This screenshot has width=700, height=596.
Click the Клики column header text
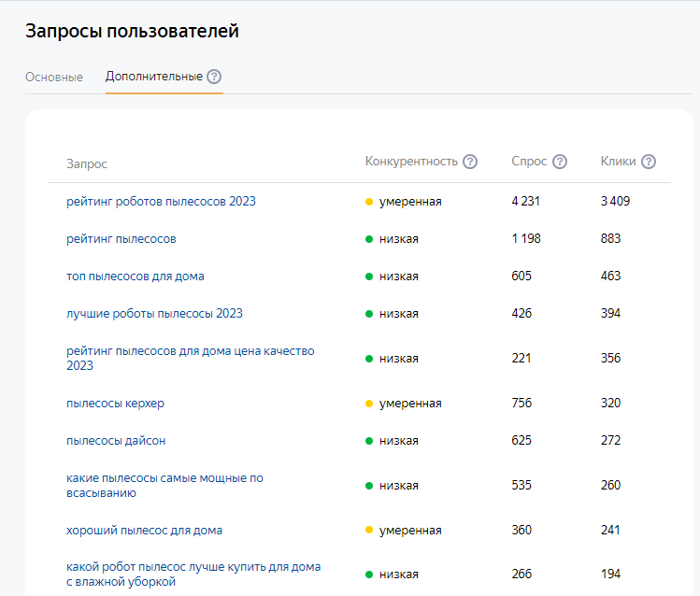click(618, 162)
